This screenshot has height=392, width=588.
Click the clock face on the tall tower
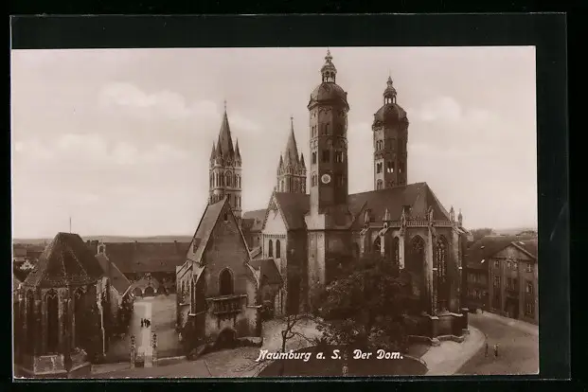326,178
